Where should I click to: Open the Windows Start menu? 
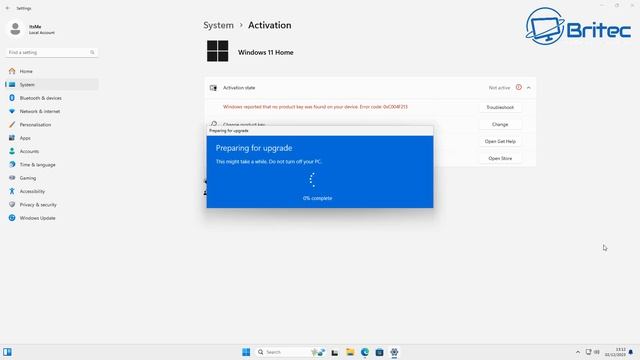(x=246, y=352)
